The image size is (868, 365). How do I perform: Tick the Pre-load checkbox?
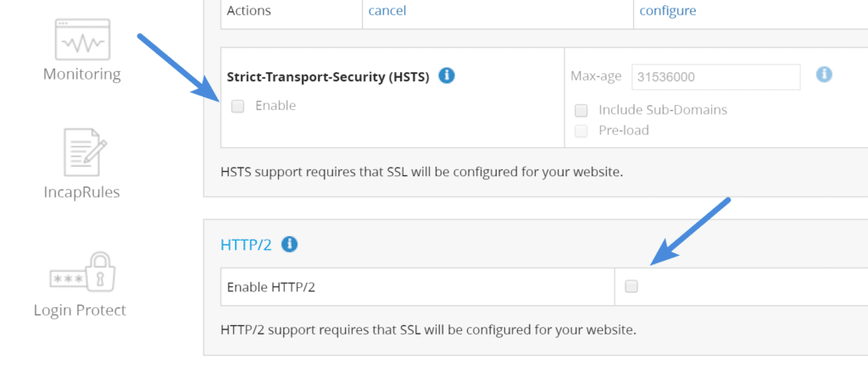[x=581, y=130]
